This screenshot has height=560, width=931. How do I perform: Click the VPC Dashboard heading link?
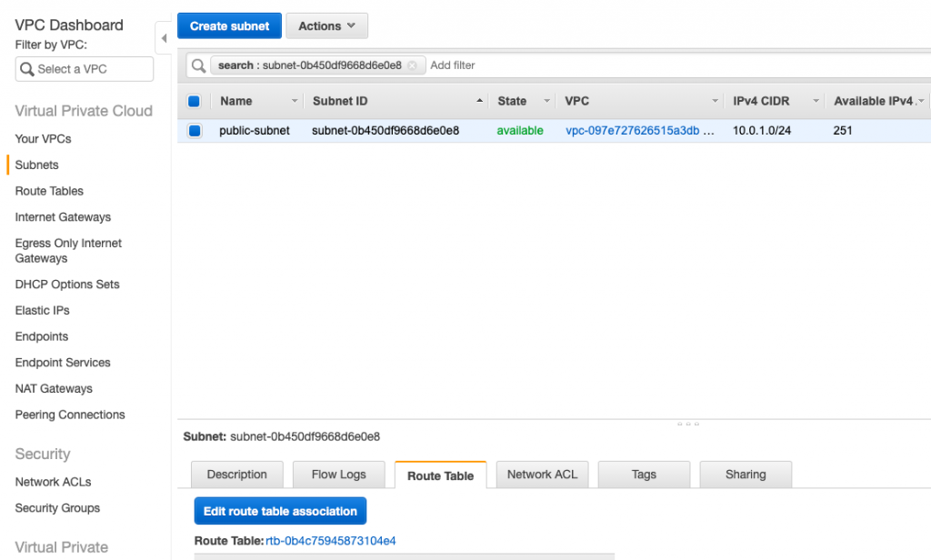coord(69,25)
